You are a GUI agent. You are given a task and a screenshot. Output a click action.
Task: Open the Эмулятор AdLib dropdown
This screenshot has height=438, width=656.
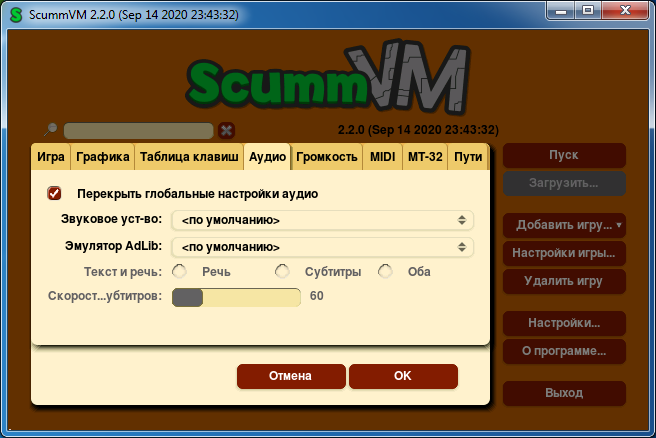pos(323,247)
